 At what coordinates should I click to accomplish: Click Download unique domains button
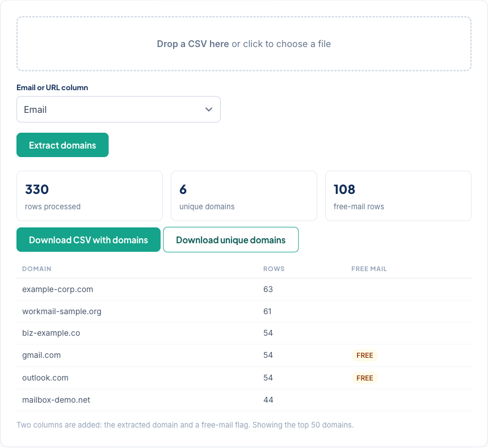tap(230, 239)
